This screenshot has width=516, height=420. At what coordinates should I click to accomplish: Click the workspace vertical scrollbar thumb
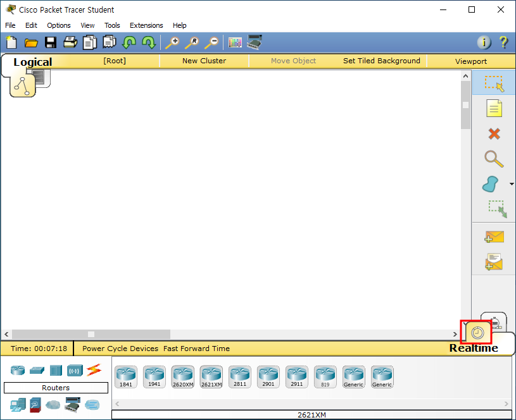click(465, 105)
